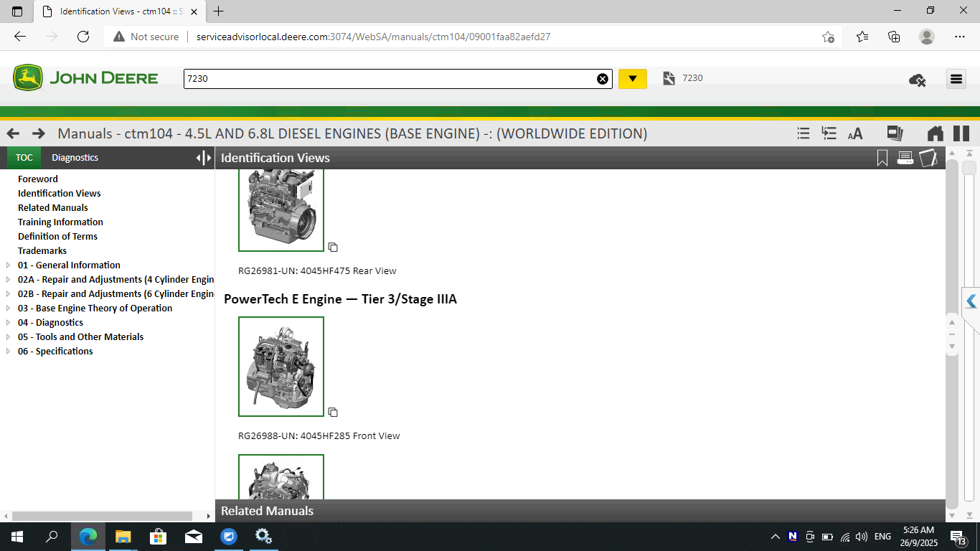980x551 pixels.
Task: Open the Home page icon
Action: tap(935, 133)
